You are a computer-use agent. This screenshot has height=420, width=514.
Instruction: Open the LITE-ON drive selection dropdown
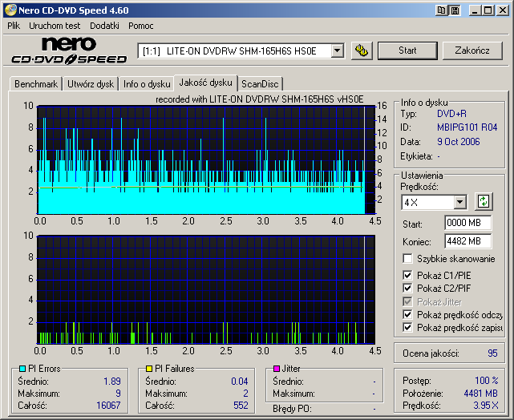tap(337, 50)
